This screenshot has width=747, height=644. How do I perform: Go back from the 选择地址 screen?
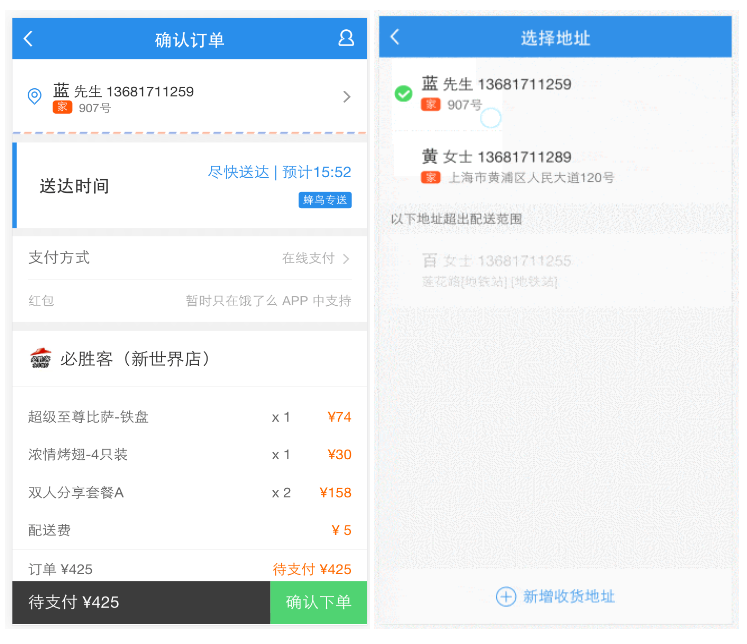394,37
